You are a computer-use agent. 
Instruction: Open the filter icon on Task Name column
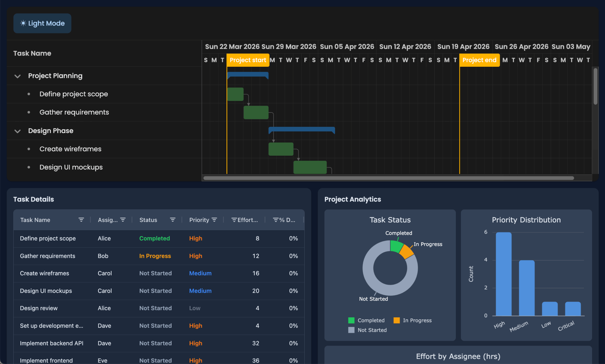click(81, 220)
